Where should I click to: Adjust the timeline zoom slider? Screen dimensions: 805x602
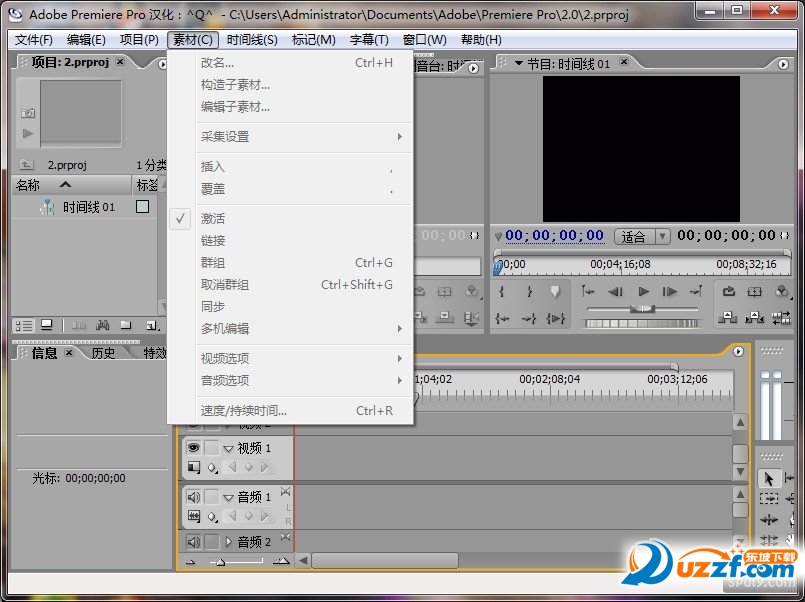pos(221,562)
